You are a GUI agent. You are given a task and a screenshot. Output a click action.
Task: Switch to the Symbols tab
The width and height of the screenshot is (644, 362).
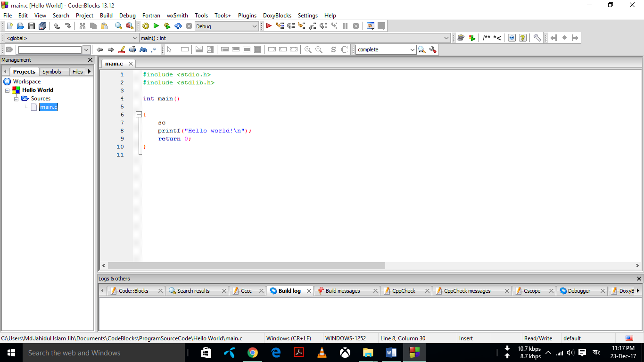coord(51,72)
